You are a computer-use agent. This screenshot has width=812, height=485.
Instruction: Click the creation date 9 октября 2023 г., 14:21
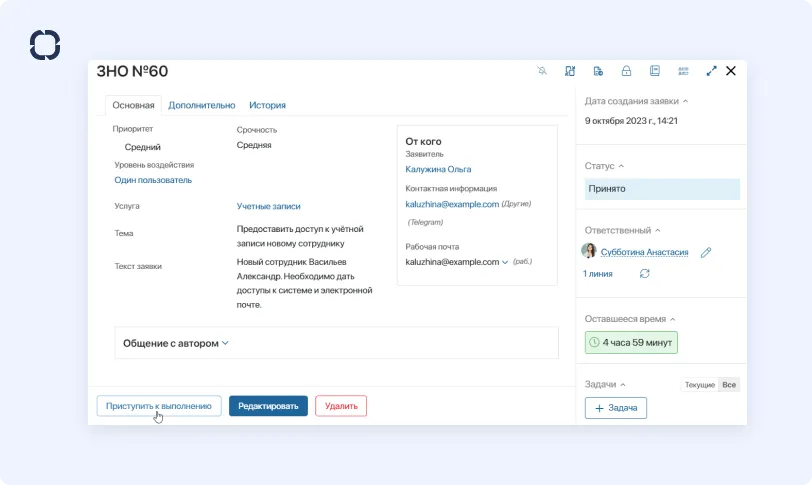[631, 121]
